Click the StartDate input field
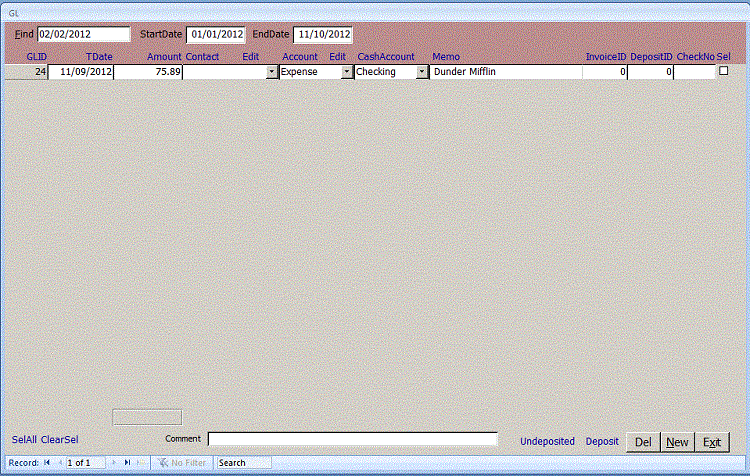 [x=215, y=34]
